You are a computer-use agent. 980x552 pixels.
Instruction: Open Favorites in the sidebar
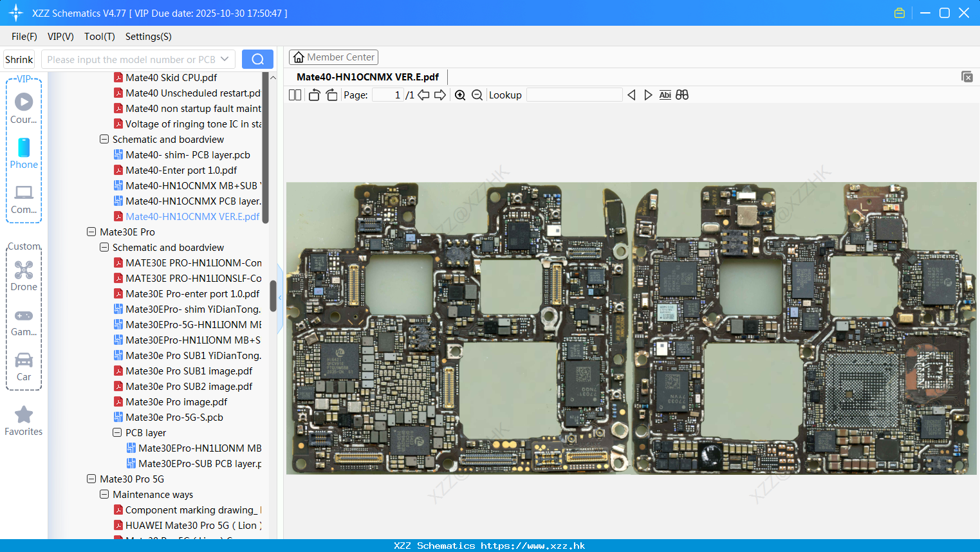pyautogui.click(x=24, y=421)
